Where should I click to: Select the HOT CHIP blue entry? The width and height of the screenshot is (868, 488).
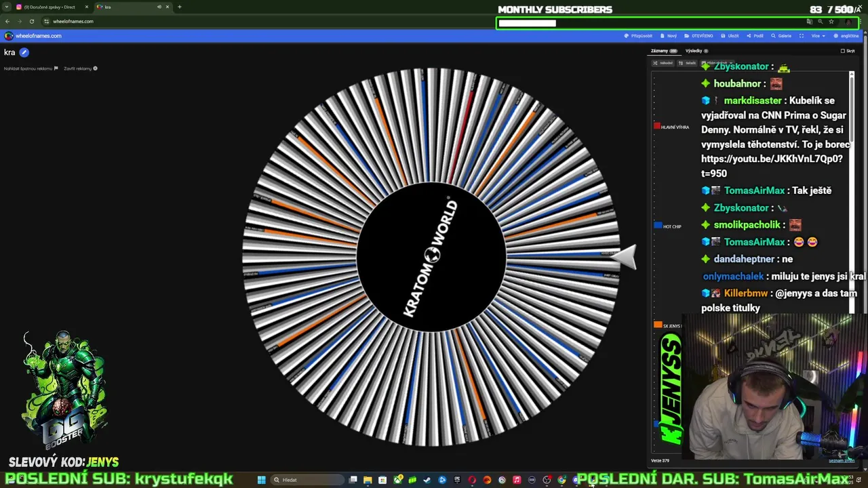coord(668,226)
